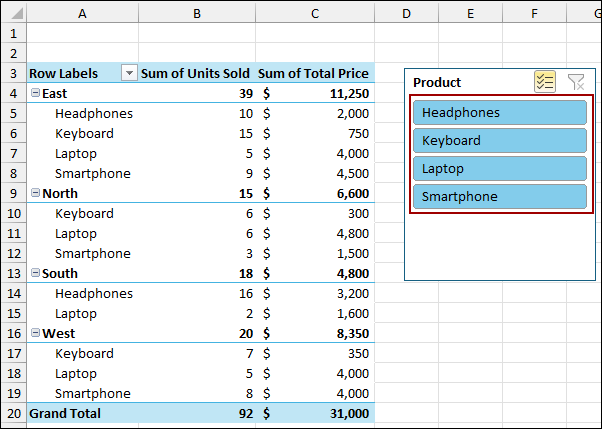
Task: Select column A header
Action: coord(82,12)
